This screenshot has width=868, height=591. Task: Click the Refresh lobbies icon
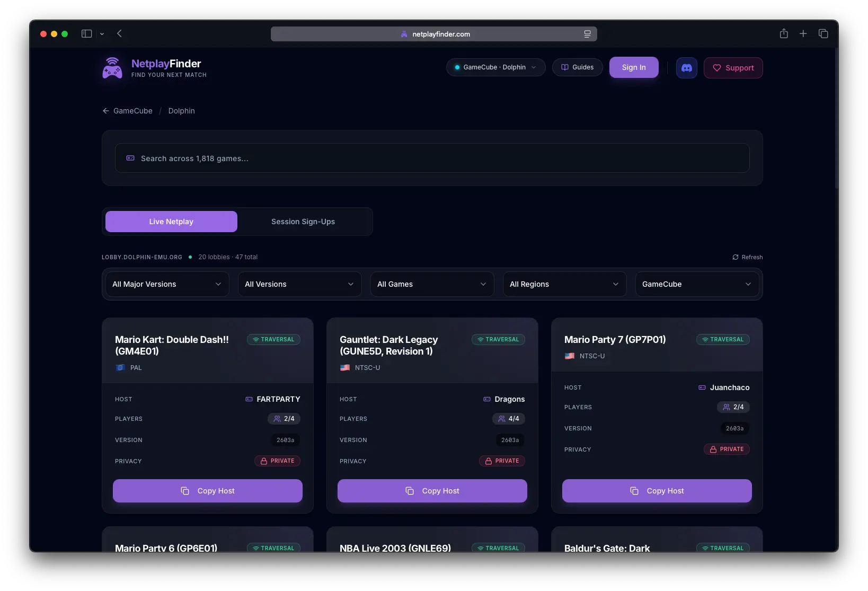736,257
